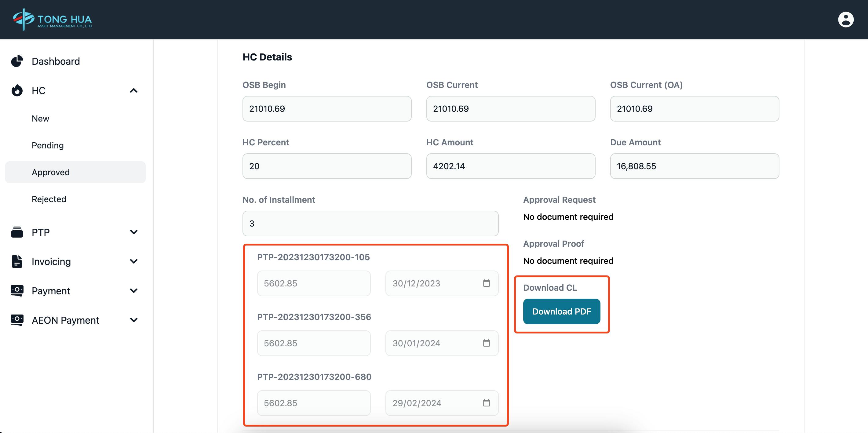Expand the Payment menu chevron
Viewport: 868px width, 433px height.
tap(134, 291)
